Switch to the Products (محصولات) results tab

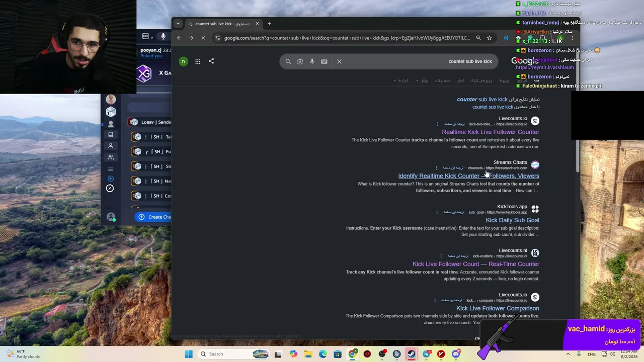pyautogui.click(x=443, y=80)
